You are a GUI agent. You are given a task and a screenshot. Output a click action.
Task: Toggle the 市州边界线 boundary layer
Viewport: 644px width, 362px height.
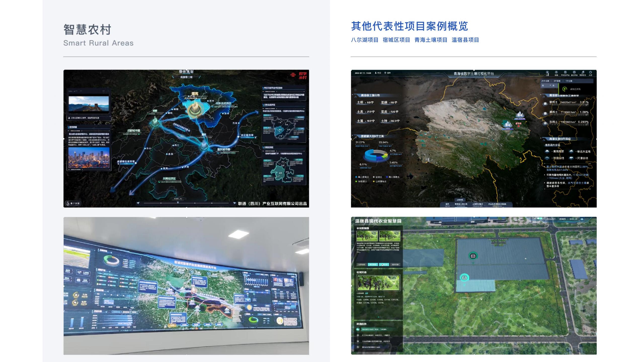coord(565,72)
